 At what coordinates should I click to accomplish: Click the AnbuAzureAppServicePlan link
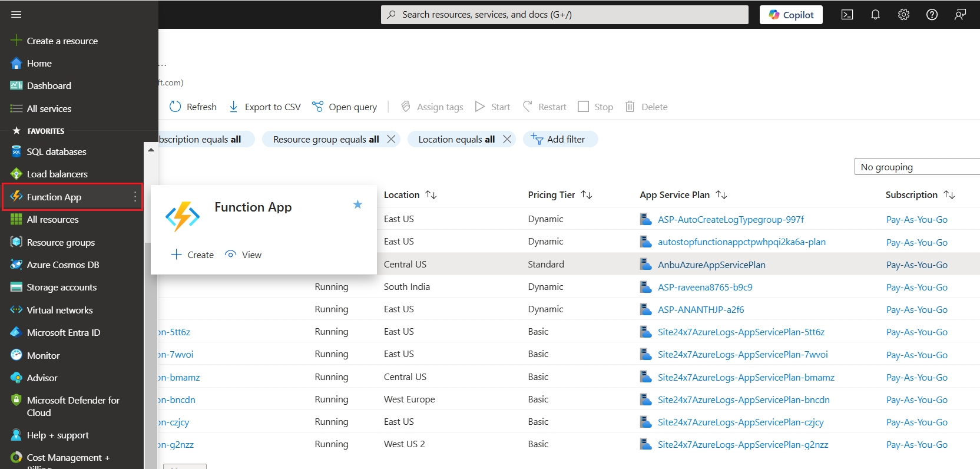pos(711,265)
